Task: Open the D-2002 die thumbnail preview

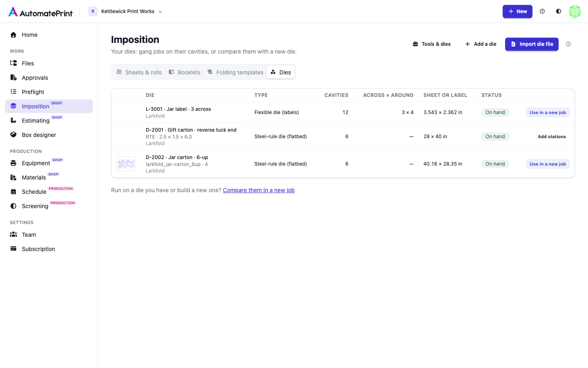Action: point(126,164)
